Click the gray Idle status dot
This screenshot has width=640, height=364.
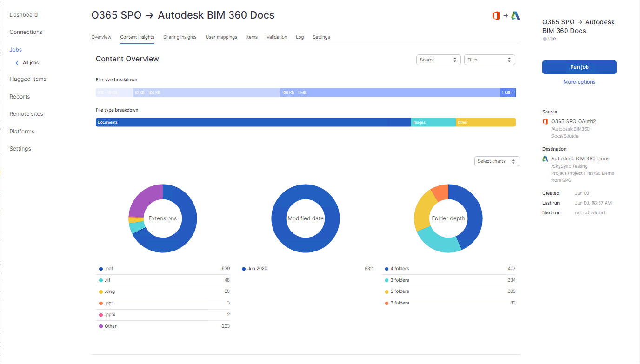pos(545,39)
